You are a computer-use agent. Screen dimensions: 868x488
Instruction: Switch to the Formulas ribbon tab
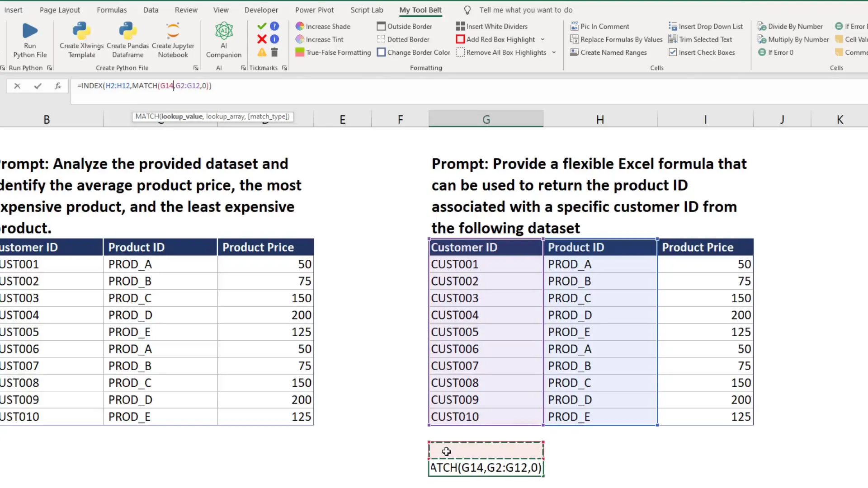112,9
